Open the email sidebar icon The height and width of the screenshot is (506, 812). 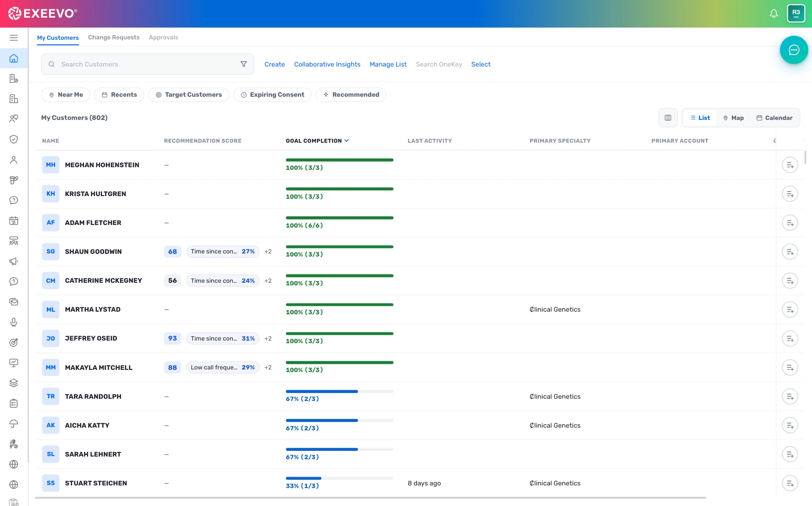tap(14, 302)
